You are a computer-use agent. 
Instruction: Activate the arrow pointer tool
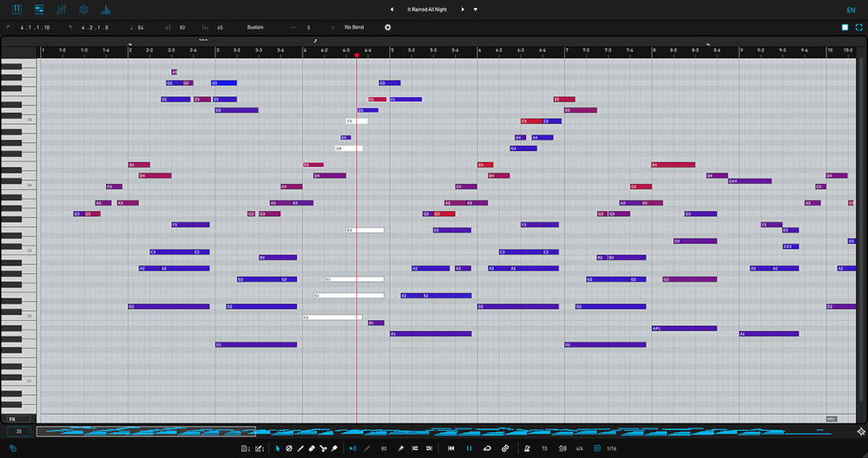tap(278, 448)
